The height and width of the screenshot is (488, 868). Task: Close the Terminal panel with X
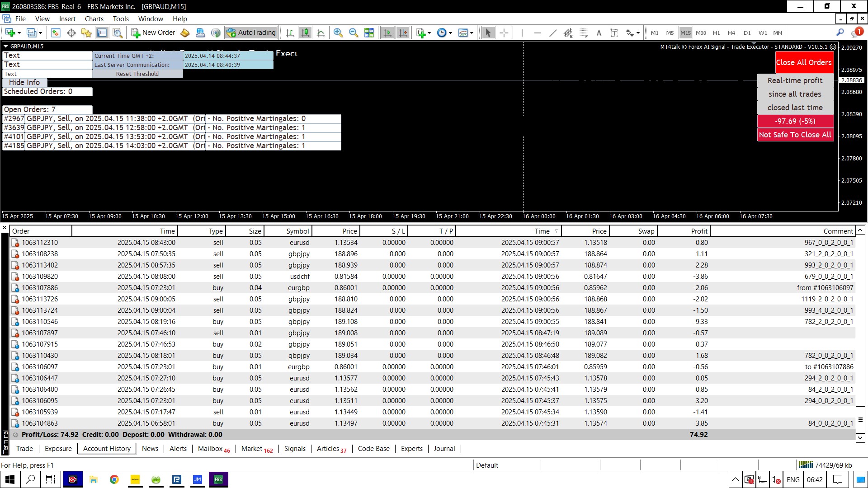pos(5,228)
